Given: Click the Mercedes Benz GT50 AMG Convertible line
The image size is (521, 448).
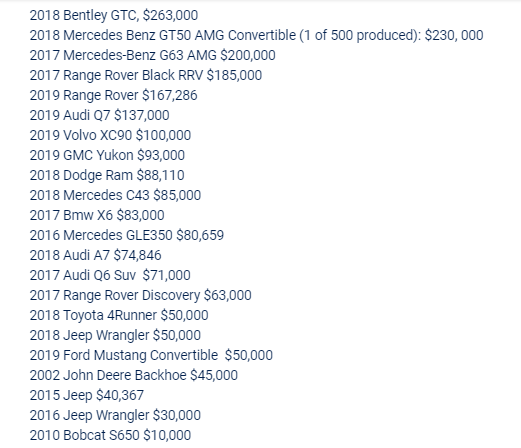Looking at the screenshot, I should tap(256, 35).
